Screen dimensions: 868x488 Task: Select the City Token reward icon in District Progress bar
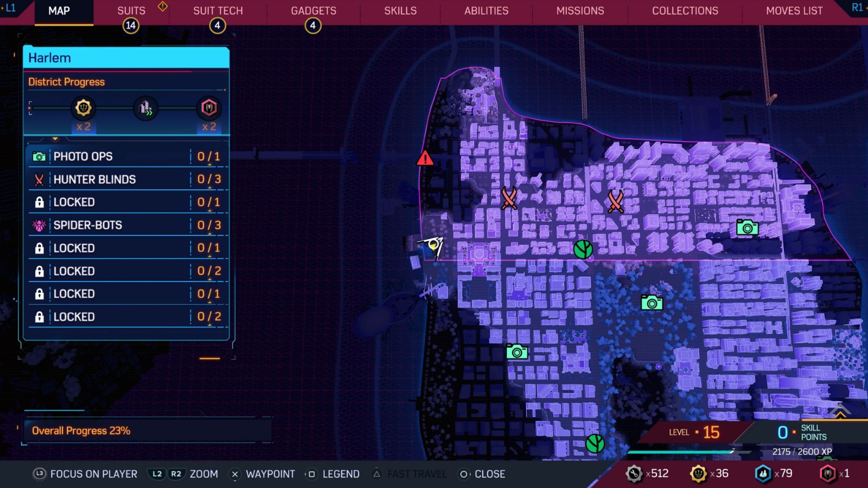209,108
